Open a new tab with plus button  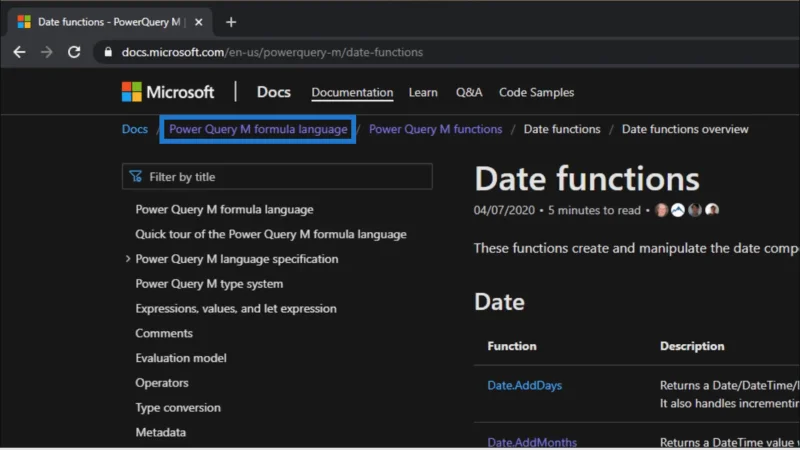coord(231,22)
